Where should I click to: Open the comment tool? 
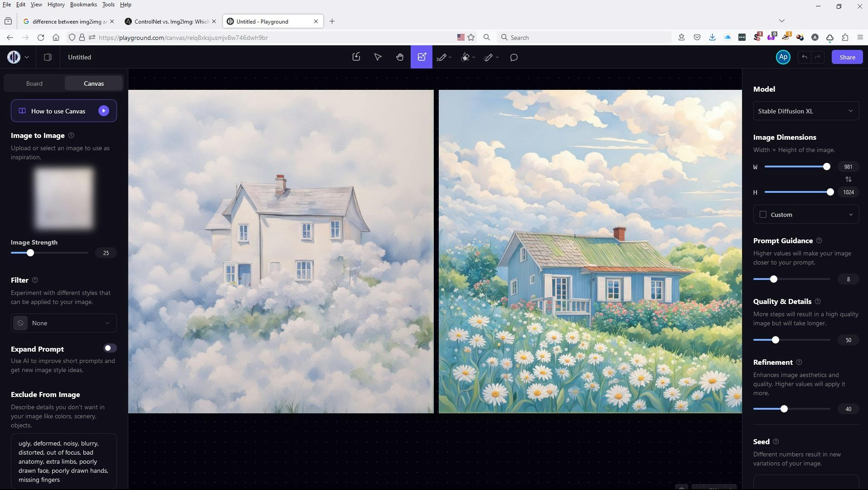click(x=514, y=57)
